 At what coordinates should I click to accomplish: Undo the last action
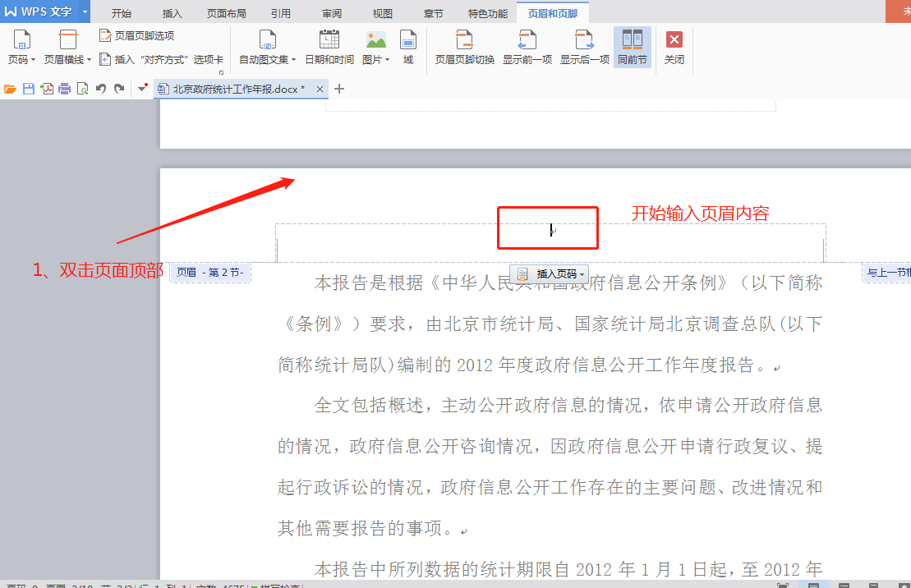(x=101, y=89)
